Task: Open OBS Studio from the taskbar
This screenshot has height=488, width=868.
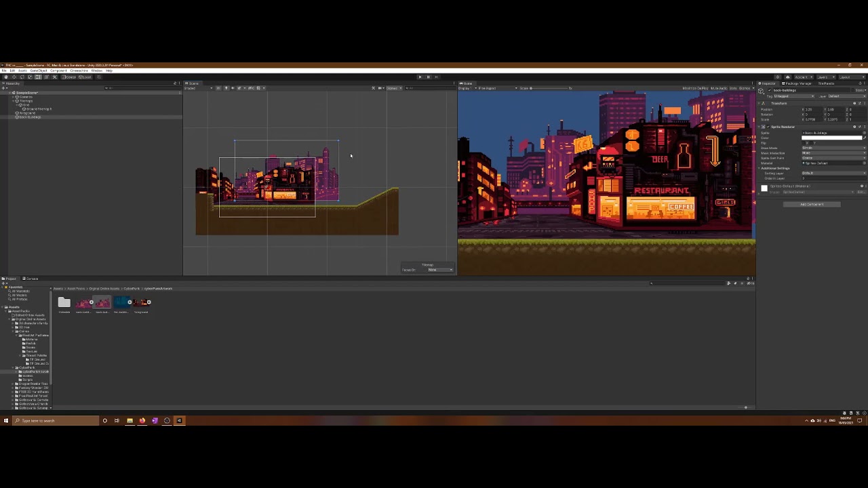Action: (x=167, y=421)
